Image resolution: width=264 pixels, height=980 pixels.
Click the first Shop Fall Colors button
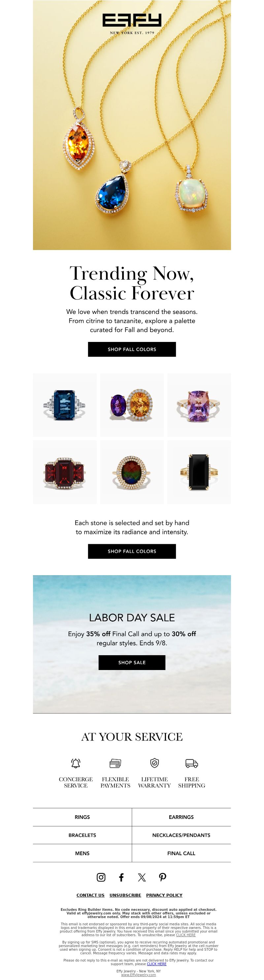132,349
